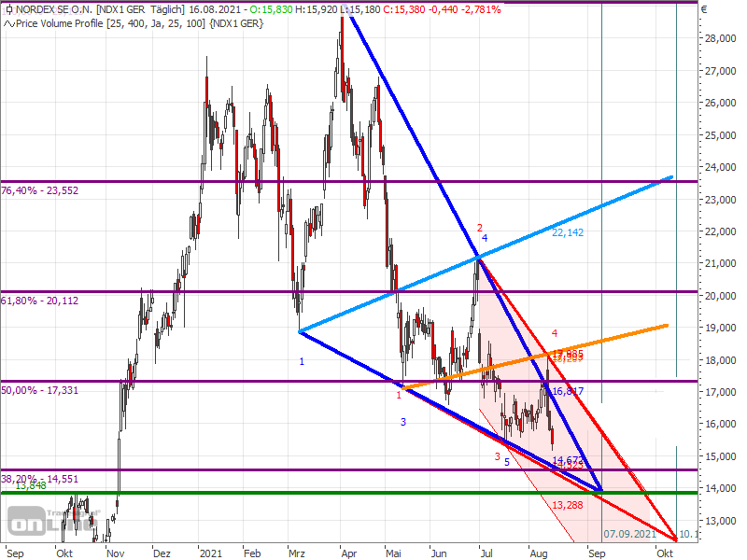Click 16,000 on the price axis
Image resolution: width=747 pixels, height=560 pixels.
pos(721,424)
